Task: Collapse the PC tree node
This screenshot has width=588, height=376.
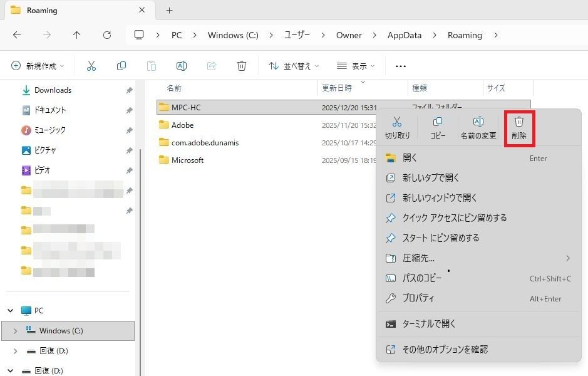Action: point(11,311)
